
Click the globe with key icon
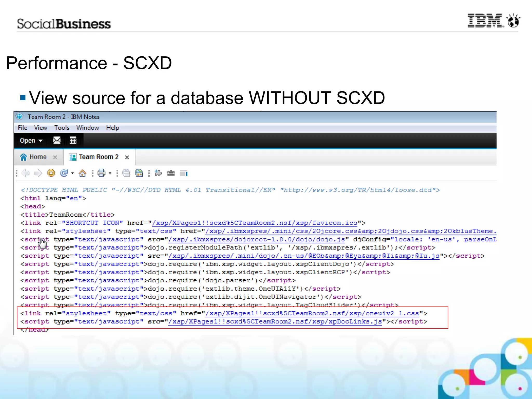139,173
